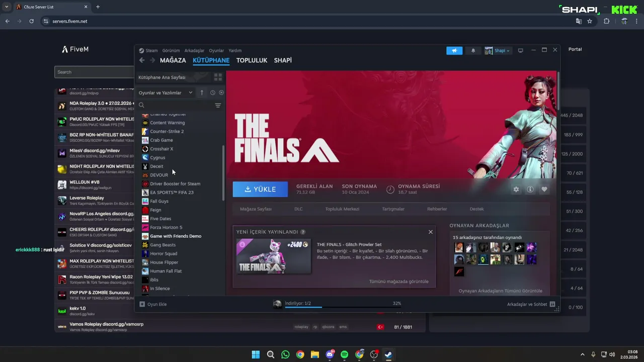Open the Rehberler link

pyautogui.click(x=437, y=209)
